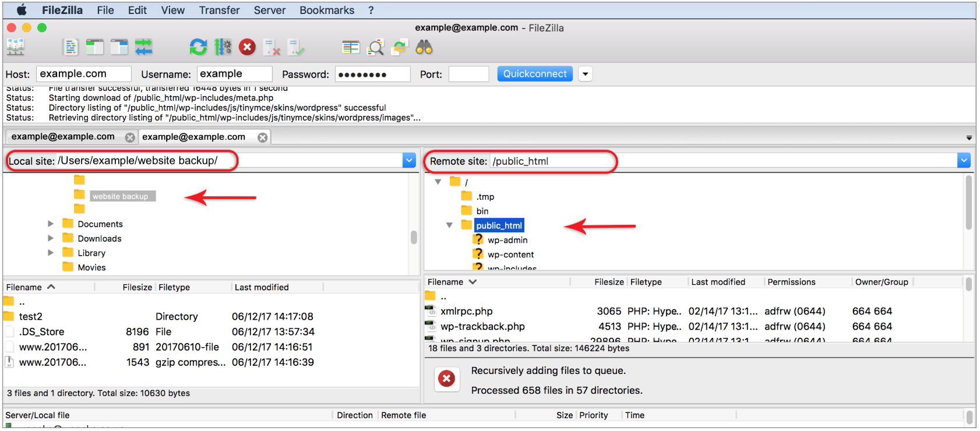This screenshot has height=431, width=980.
Task: Switch to the first example@example.com tab
Action: 63,136
